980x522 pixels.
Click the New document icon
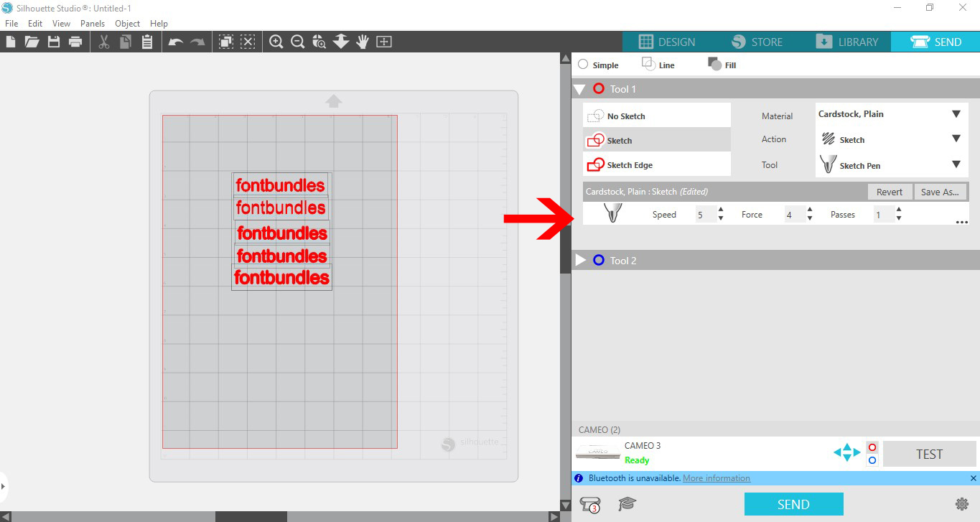(x=11, y=42)
